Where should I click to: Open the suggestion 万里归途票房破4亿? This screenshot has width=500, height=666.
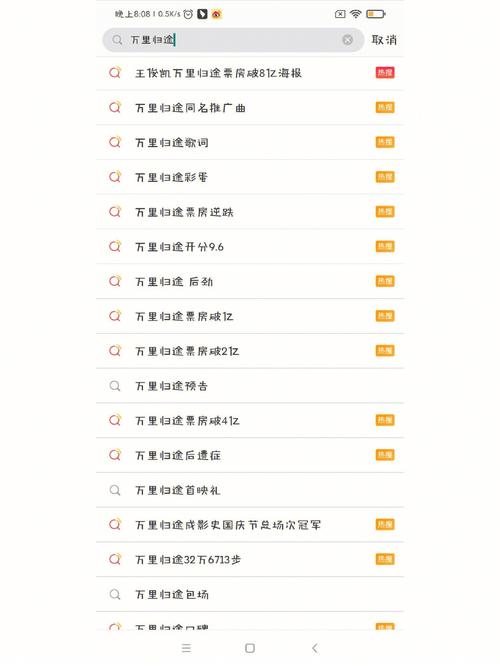[250, 420]
